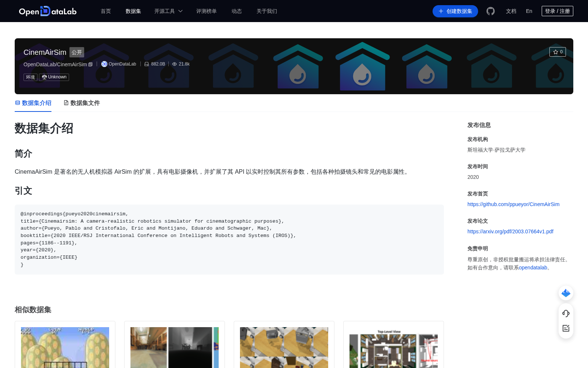
Task: Click the 公开 visibility badge
Action: pyautogui.click(x=77, y=52)
